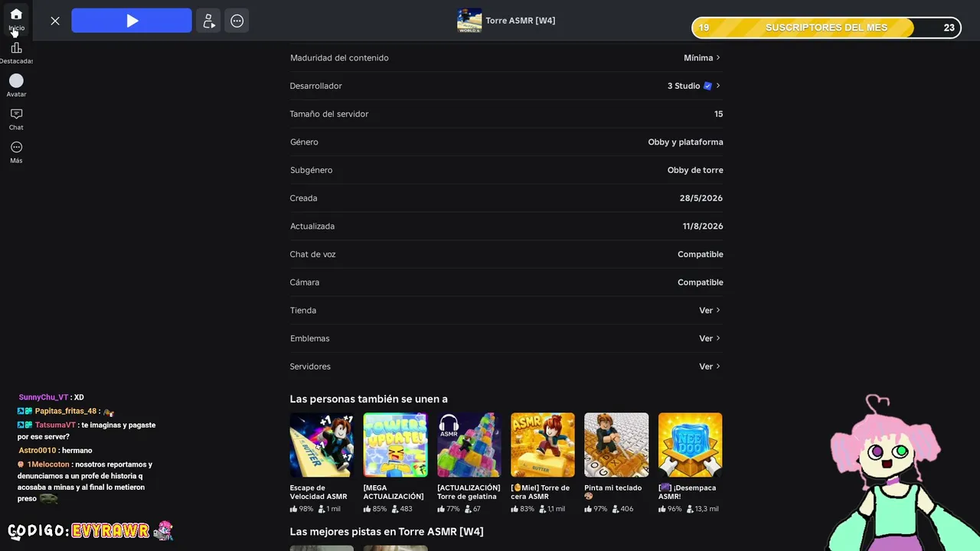Start Torre ASMR with the blue play button
The image size is (980, 551).
click(132, 21)
